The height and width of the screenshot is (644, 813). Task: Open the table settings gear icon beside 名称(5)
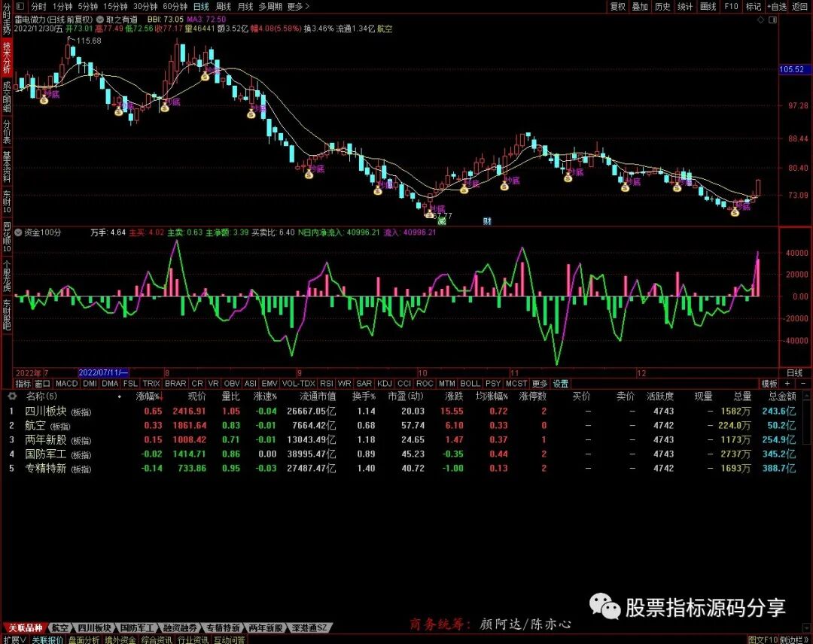click(x=12, y=396)
